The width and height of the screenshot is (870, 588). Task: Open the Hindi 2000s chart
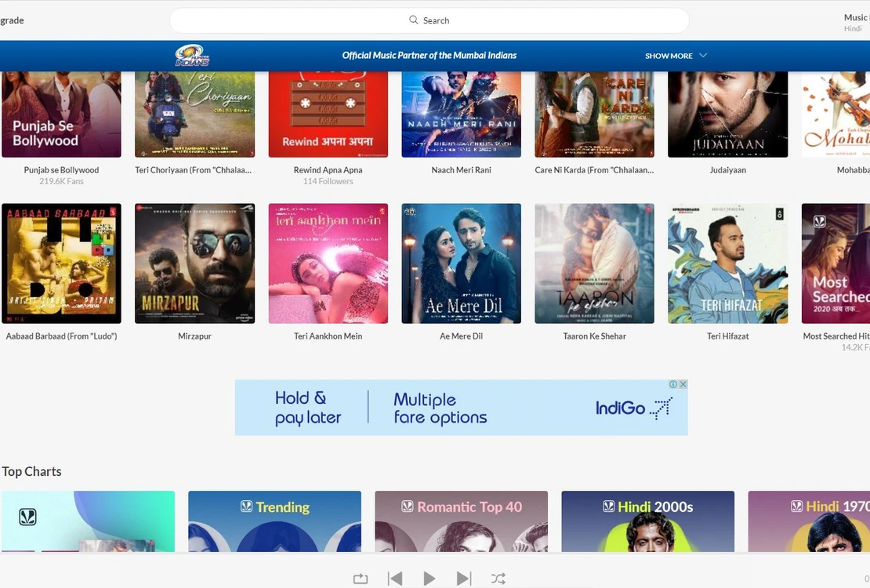(x=647, y=521)
